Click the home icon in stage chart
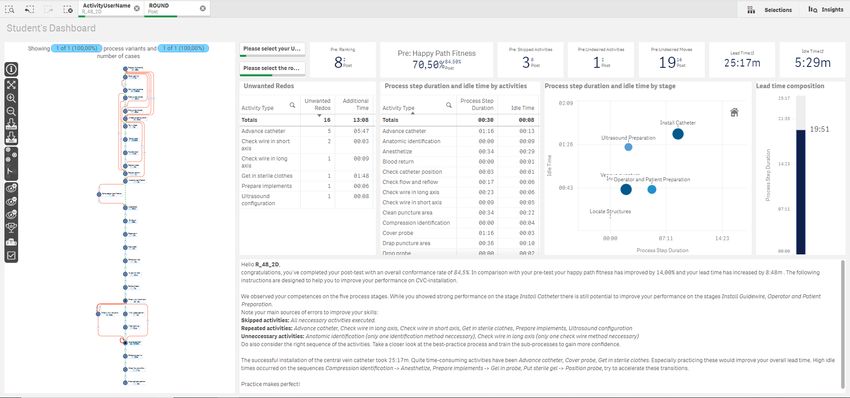 coord(735,112)
